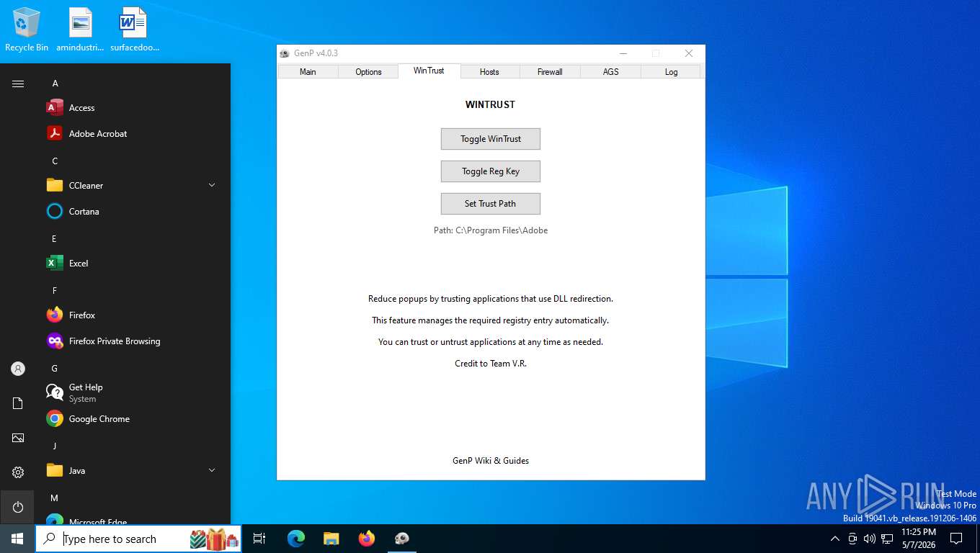980x553 pixels.
Task: Open the Java folder icon in Start menu
Action: pos(55,471)
